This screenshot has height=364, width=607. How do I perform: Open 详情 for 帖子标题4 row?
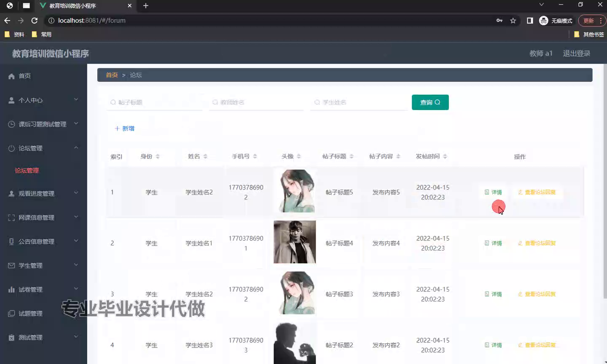[493, 243]
